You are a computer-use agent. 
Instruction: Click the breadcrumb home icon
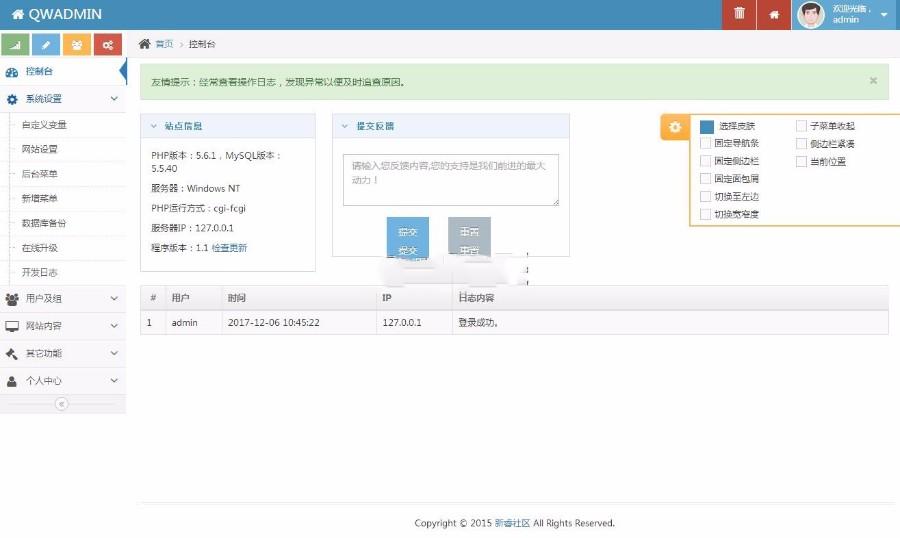click(x=145, y=44)
